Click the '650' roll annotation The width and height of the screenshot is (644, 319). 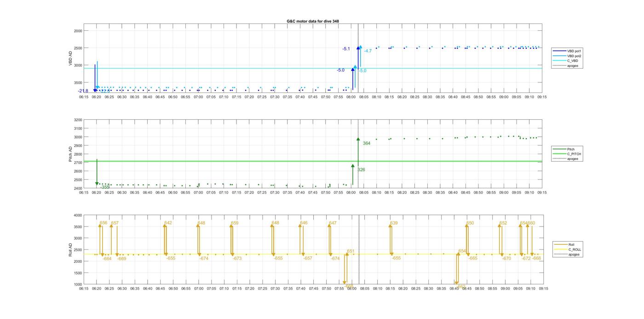470,223
